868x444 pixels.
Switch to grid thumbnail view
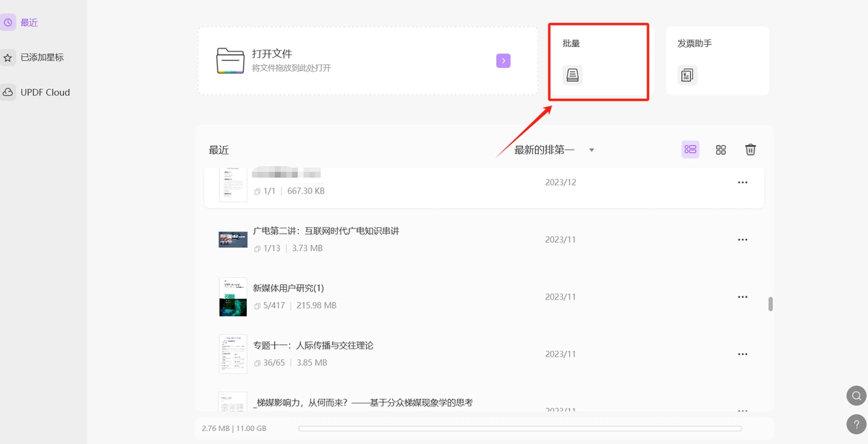(x=720, y=150)
